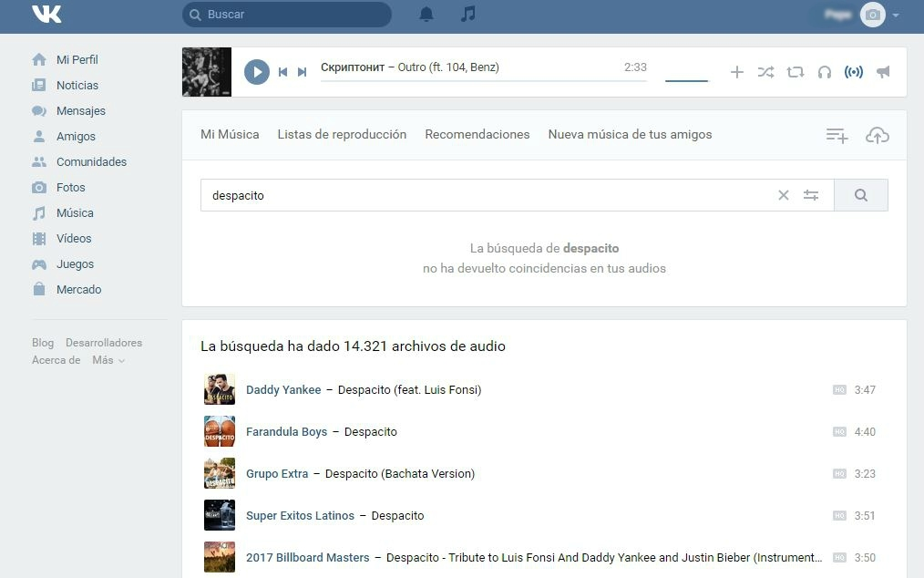Add current track with plus icon

pyautogui.click(x=736, y=72)
